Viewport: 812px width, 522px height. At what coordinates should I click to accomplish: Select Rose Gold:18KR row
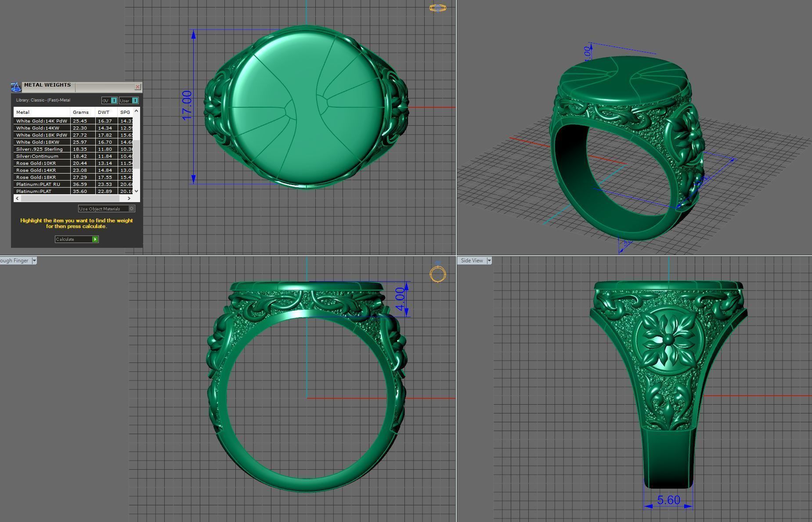click(73, 177)
